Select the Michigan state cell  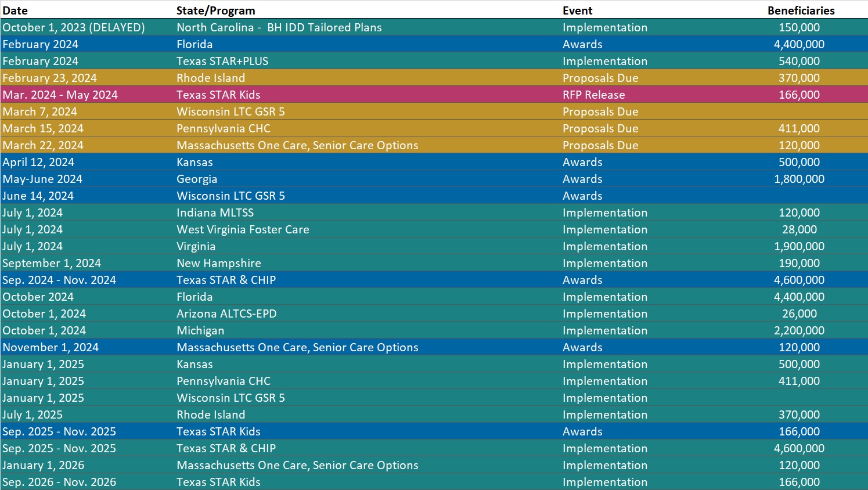click(200, 330)
